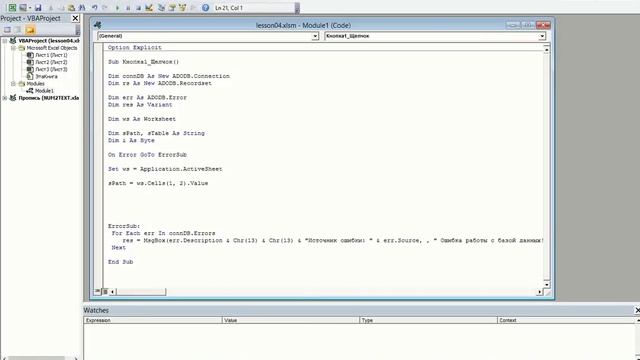Select the Пропись (NUM2TEXT.xla) project label

point(49,98)
